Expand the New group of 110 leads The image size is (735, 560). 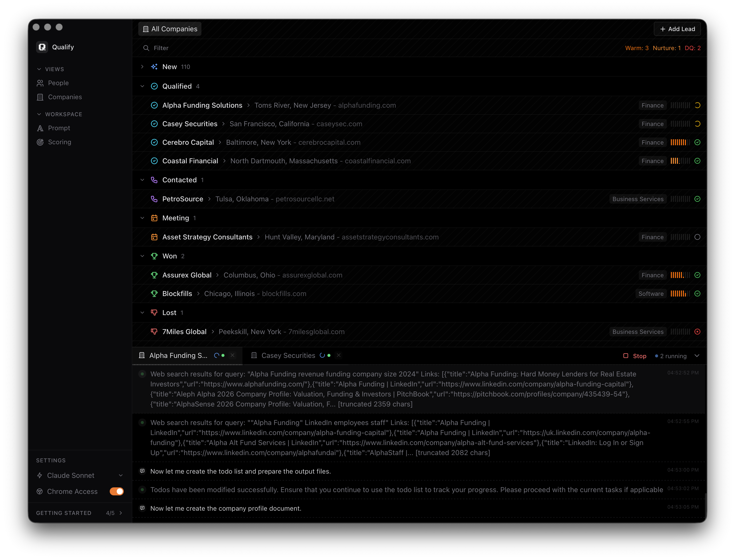click(142, 67)
